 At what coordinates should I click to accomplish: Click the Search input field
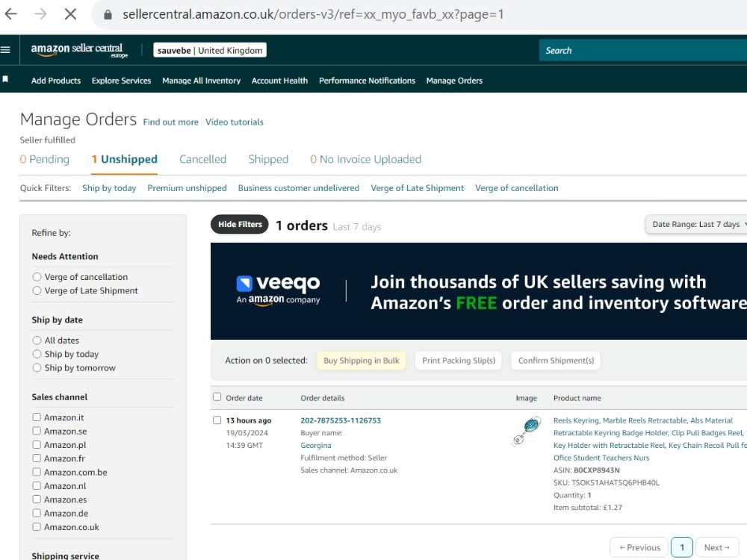point(643,51)
